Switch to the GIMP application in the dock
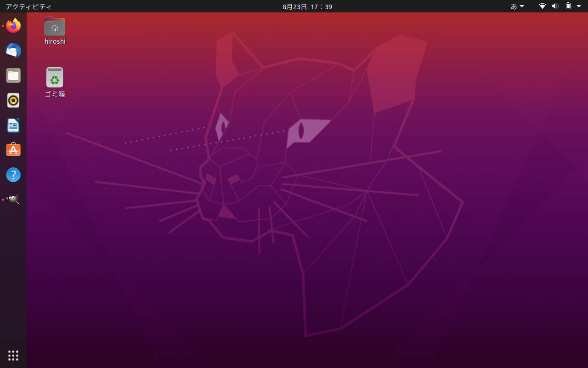Viewport: 588px width, 368px height. pyautogui.click(x=13, y=200)
